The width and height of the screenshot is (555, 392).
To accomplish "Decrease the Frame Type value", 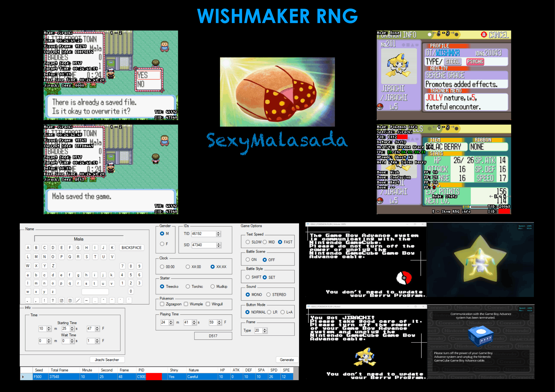I will tap(265, 332).
